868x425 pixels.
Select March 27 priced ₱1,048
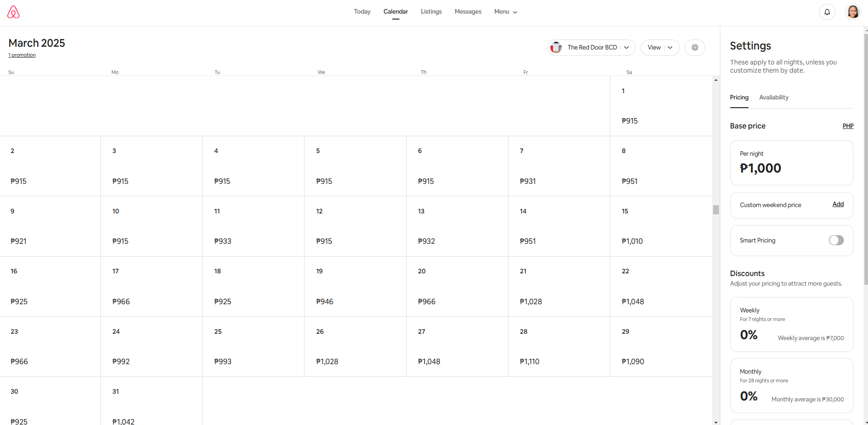point(457,346)
